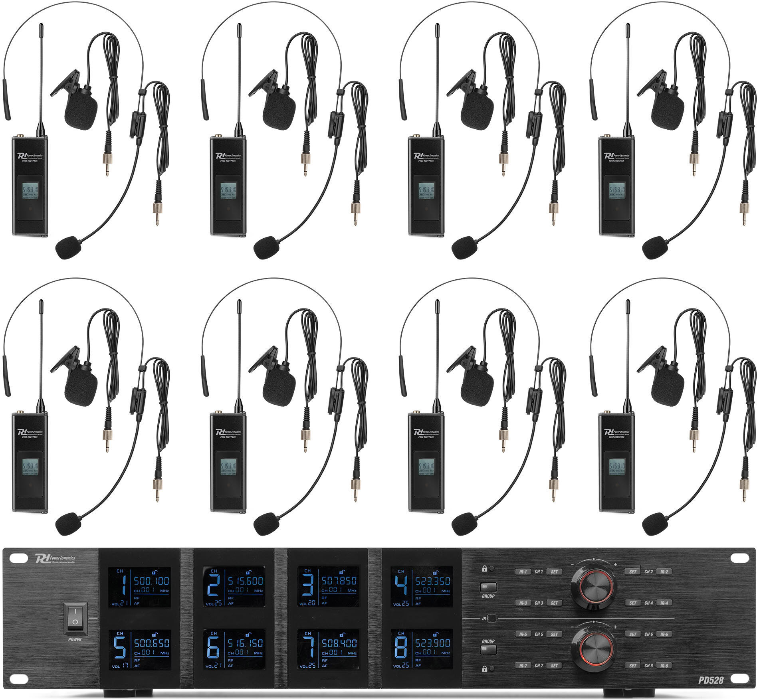The height and width of the screenshot is (700, 757).
Task: Flip the POWER rocker switch
Action: click(x=75, y=618)
